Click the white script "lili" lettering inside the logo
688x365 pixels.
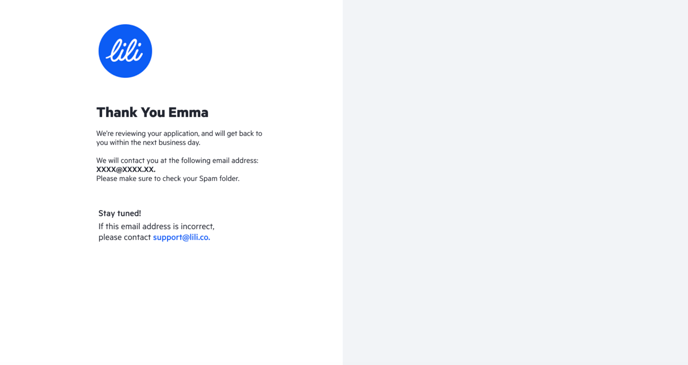(125, 51)
